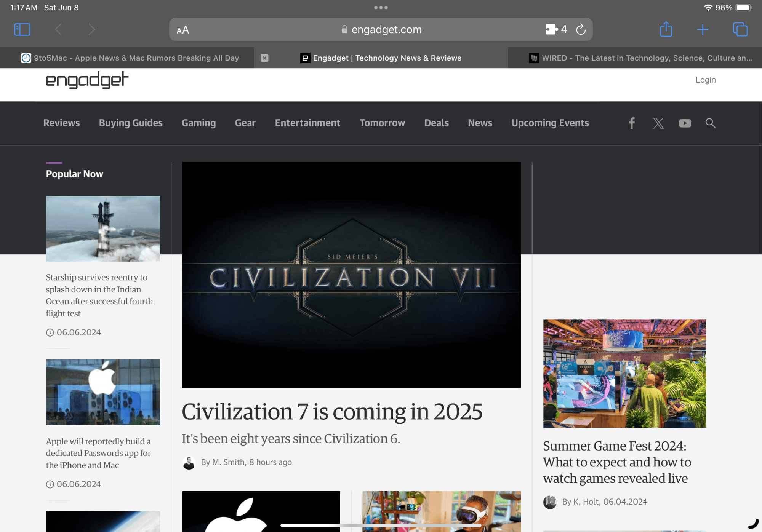Open Engadget's X profile icon
762x532 pixels.
point(658,123)
